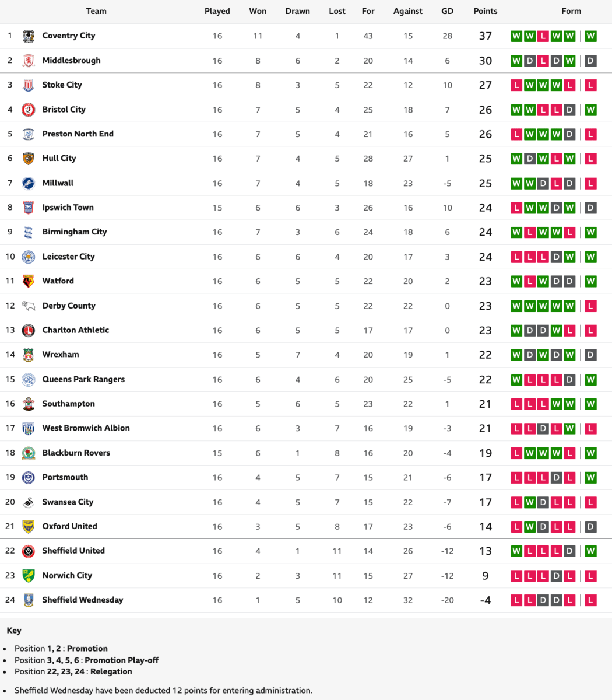Click the Middlesbrough club badge
The width and height of the screenshot is (612, 700).
click(x=28, y=61)
